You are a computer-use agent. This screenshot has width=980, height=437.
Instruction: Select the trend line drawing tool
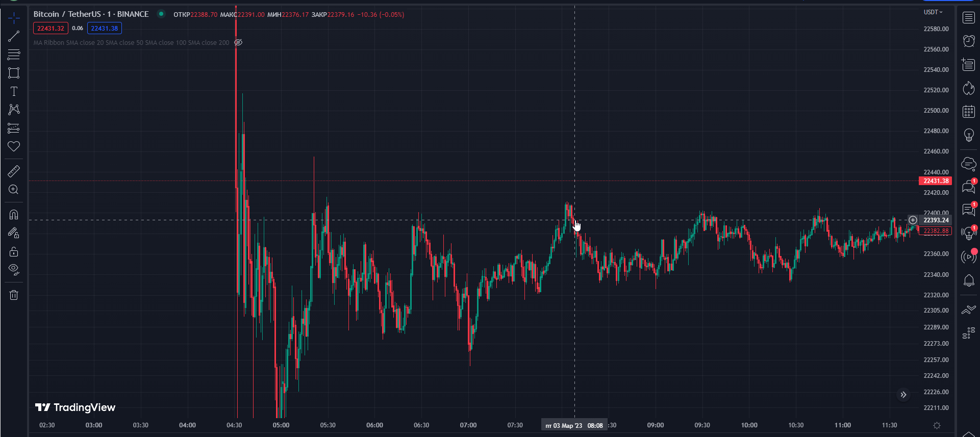[x=14, y=36]
